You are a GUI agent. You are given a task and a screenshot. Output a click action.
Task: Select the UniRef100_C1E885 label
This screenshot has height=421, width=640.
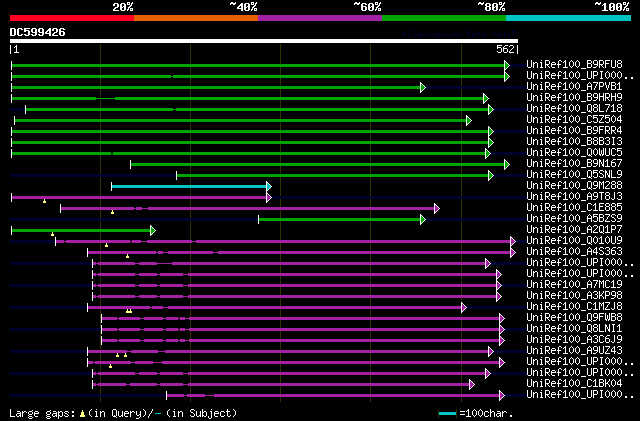coord(574,207)
